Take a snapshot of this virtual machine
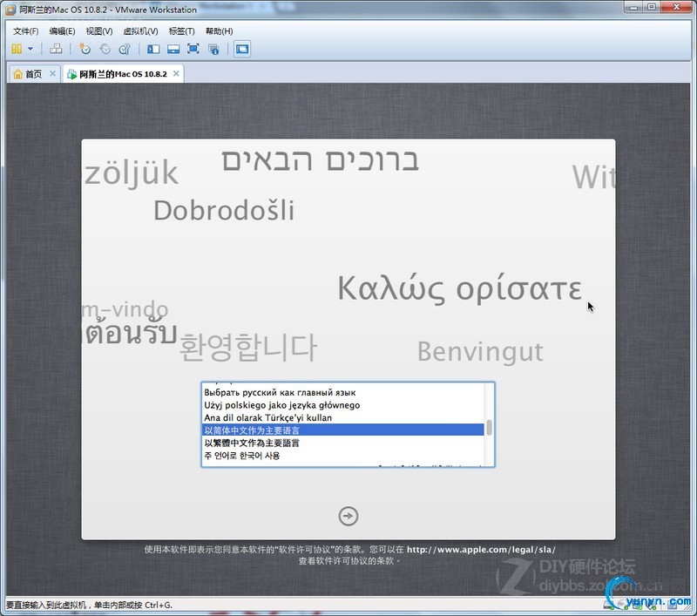Image resolution: width=697 pixels, height=616 pixels. (x=85, y=49)
